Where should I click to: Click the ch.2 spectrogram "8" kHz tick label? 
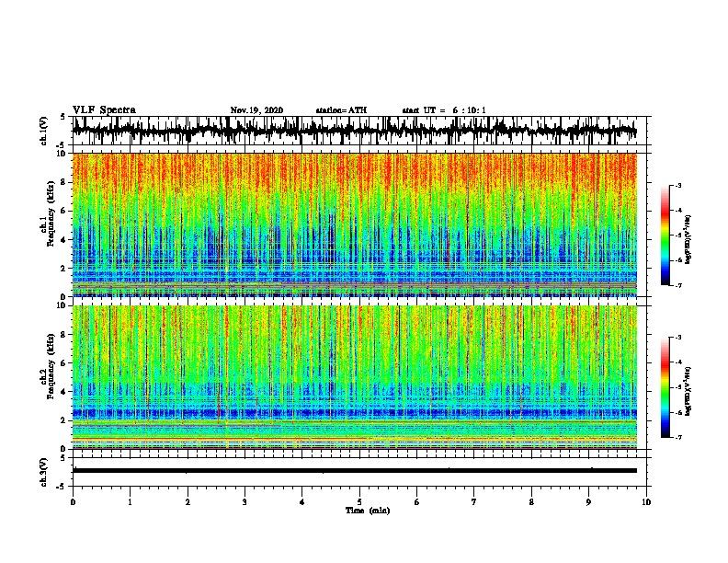point(65,334)
